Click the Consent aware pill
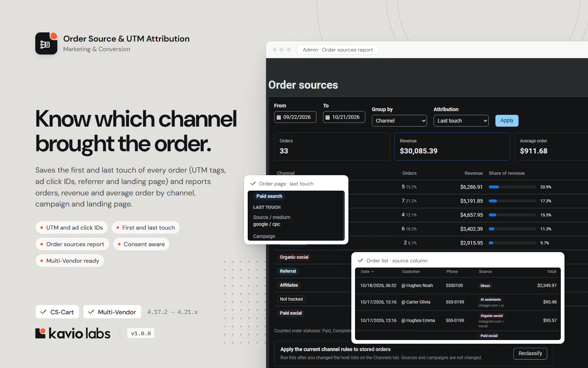 pyautogui.click(x=141, y=244)
